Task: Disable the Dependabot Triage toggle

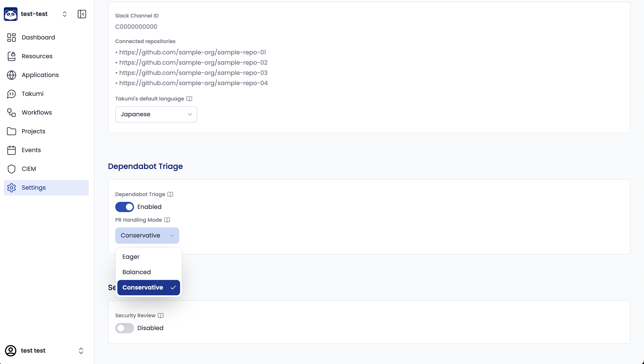Action: tap(124, 207)
